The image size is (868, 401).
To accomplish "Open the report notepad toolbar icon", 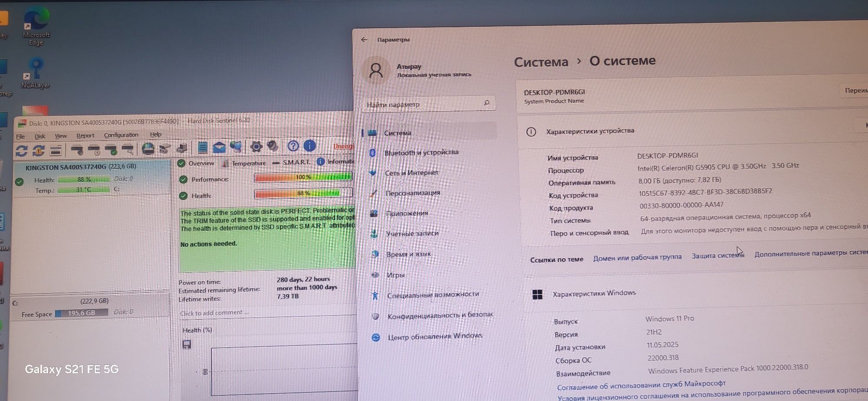I will click(x=202, y=147).
